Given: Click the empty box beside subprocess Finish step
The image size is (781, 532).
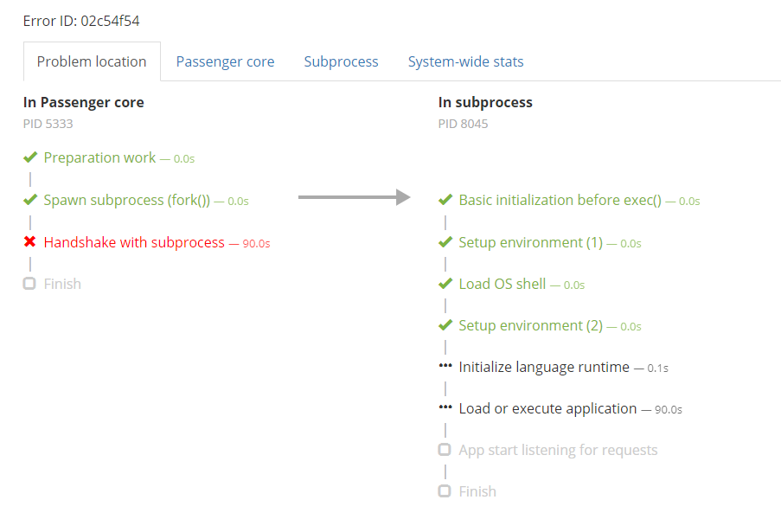Looking at the screenshot, I should click(445, 491).
